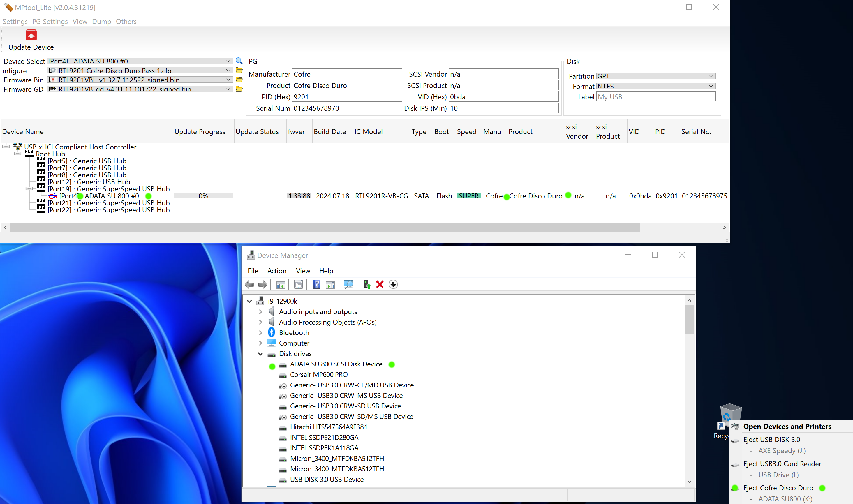Sort by the IC Model column header
Viewport: 853px width, 504px height.
click(x=381, y=131)
